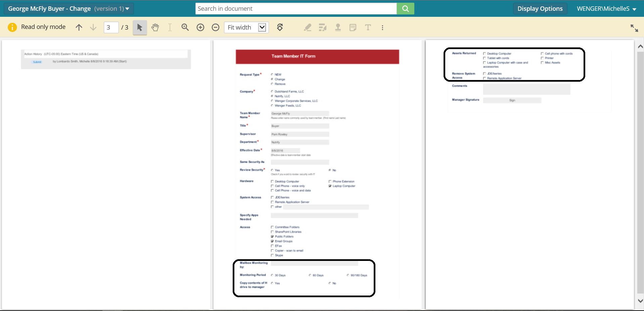This screenshot has height=311, width=644.
Task: Click the Search in document field
Action: [296, 9]
